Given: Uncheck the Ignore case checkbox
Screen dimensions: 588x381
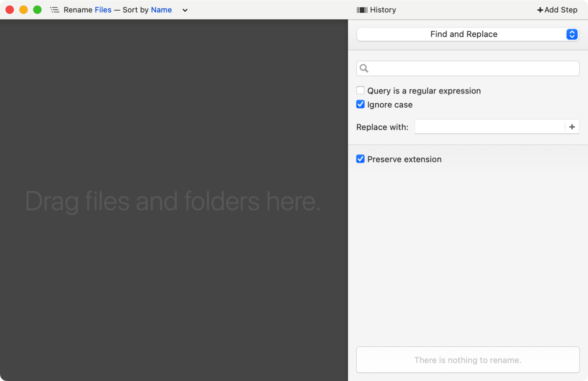Looking at the screenshot, I should 361,104.
